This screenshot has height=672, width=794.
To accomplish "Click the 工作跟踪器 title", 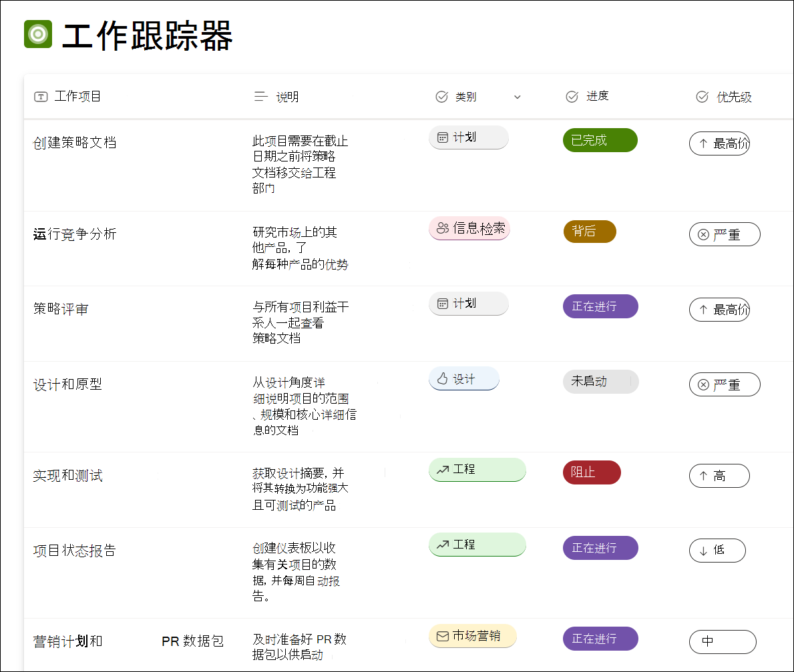I will click(x=147, y=36).
